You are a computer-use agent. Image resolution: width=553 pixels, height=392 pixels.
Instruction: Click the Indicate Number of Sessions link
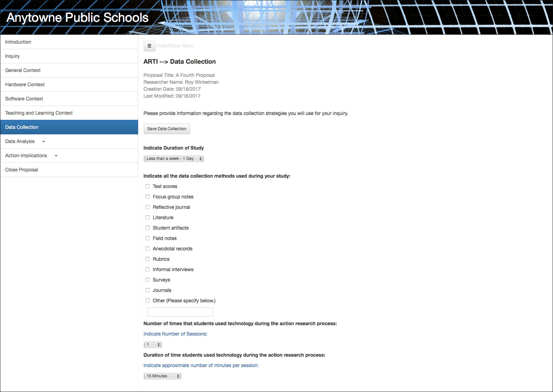point(175,334)
